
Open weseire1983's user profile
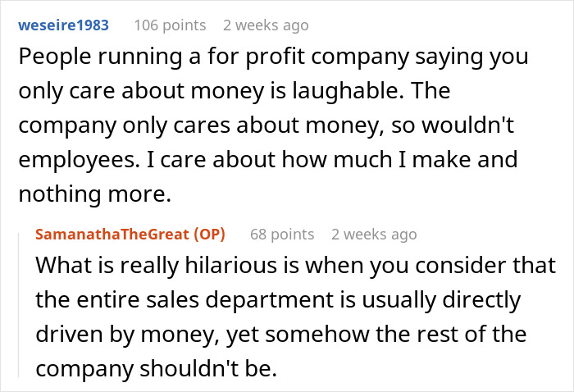pyautogui.click(x=62, y=25)
